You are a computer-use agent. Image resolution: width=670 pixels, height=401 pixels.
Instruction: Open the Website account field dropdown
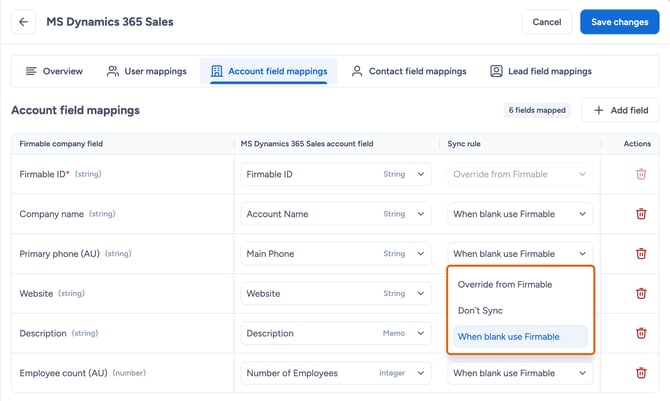coord(336,293)
